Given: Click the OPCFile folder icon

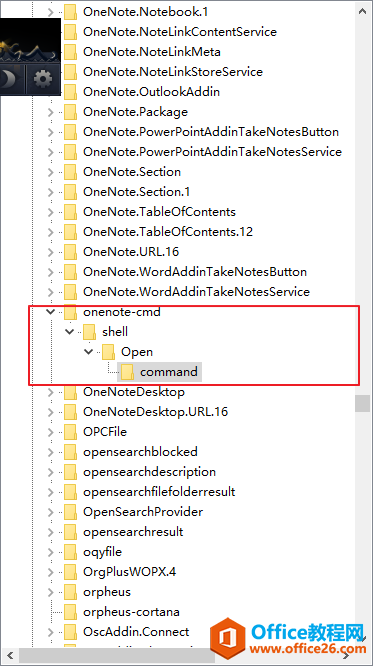Looking at the screenshot, I should pyautogui.click(x=70, y=432).
